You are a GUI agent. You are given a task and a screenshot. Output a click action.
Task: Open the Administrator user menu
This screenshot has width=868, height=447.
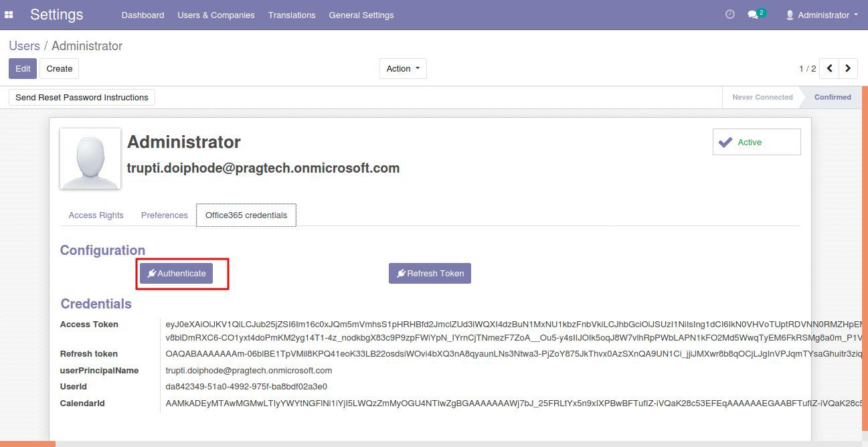coord(822,15)
